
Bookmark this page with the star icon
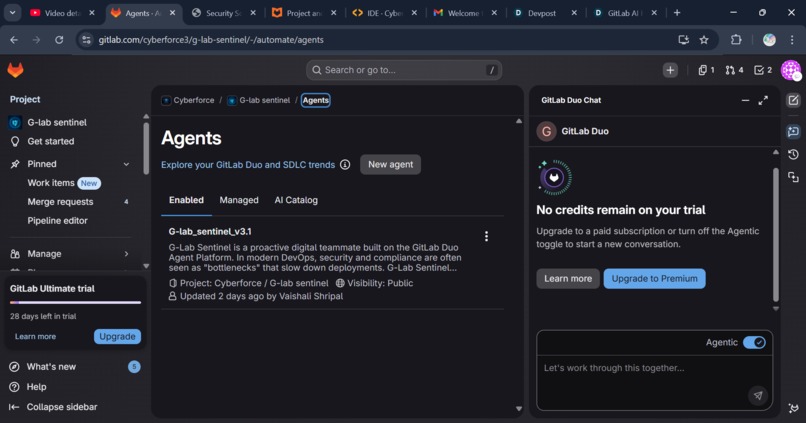[704, 40]
